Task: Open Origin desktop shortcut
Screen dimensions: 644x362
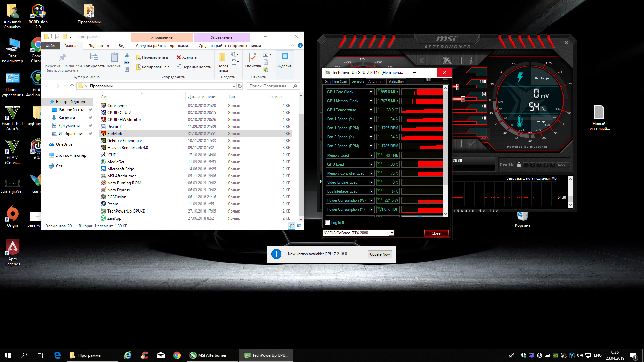Action: click(x=13, y=217)
